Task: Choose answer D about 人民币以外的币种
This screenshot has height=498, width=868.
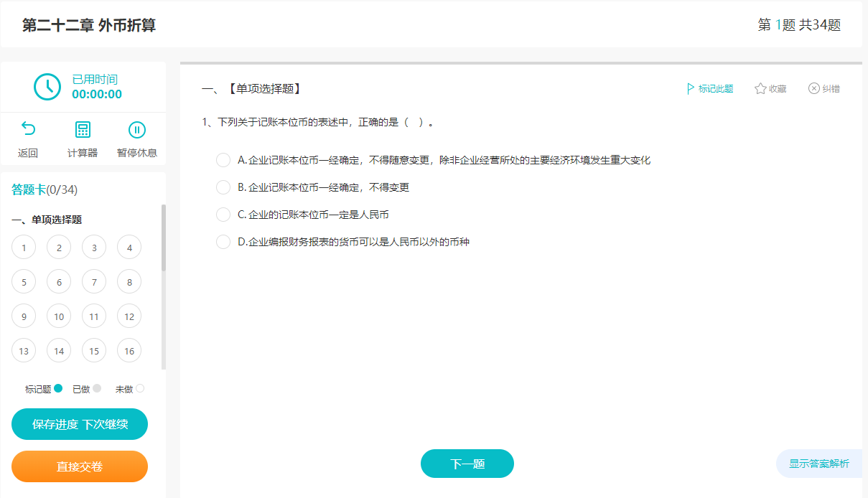Action: 223,242
